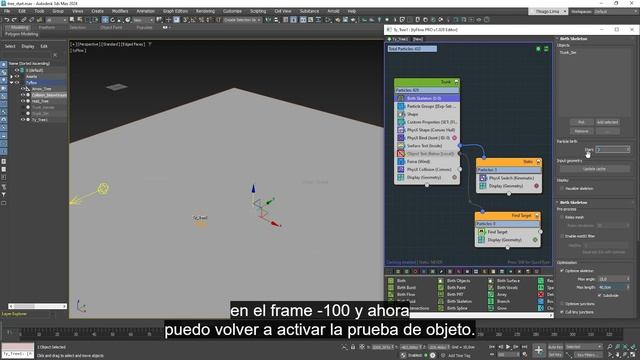Click PhysX Bind operator in Trunk event
The image size is (640, 360).
click(427, 138)
